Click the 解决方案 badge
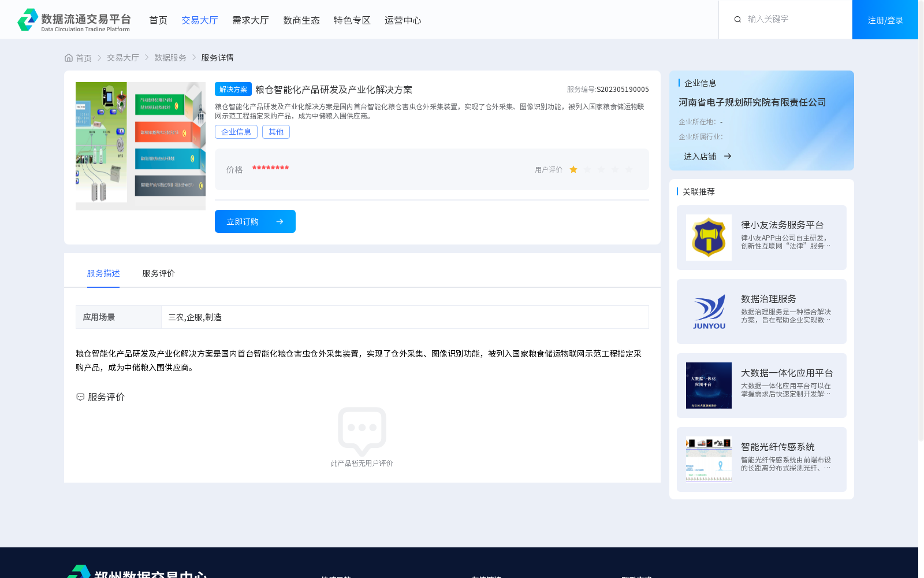This screenshot has height=578, width=924. [233, 89]
